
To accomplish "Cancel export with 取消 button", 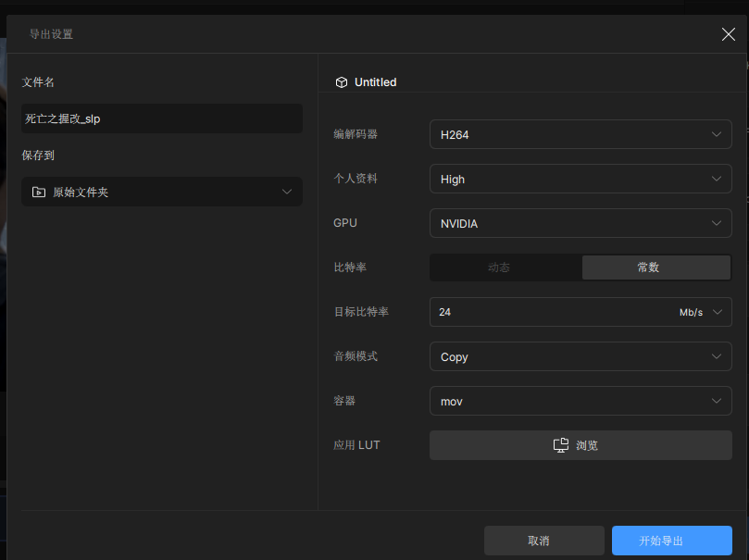I will pyautogui.click(x=544, y=541).
